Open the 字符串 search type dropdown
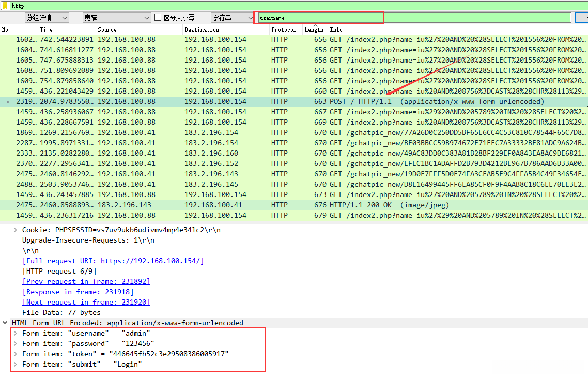 click(232, 18)
